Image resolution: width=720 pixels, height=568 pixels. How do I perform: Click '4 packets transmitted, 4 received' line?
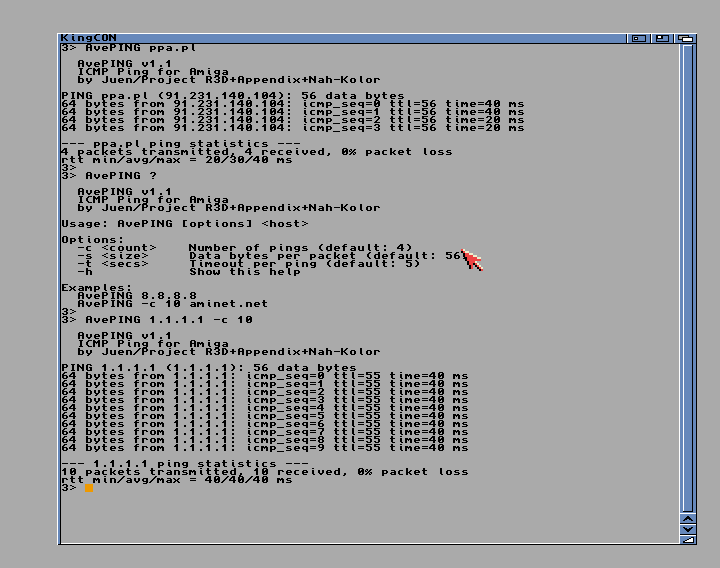[x=257, y=152]
